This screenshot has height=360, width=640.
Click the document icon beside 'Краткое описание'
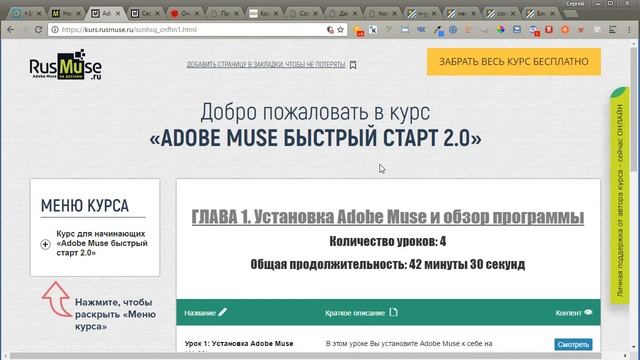pos(393,312)
